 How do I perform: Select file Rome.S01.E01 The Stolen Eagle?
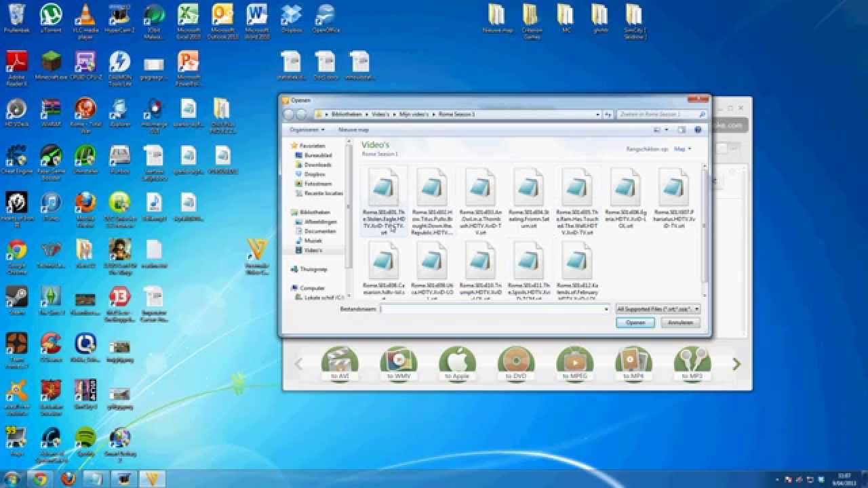pos(384,201)
